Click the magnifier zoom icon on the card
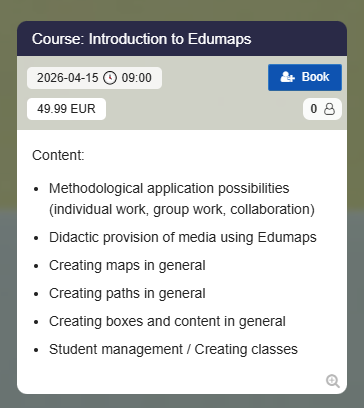Screen dimensions: 364x408 point(333,381)
